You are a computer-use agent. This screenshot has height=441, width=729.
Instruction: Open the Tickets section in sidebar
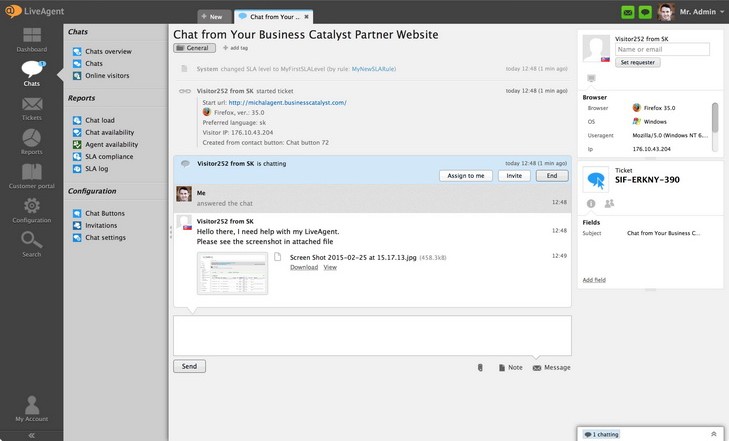click(32, 108)
